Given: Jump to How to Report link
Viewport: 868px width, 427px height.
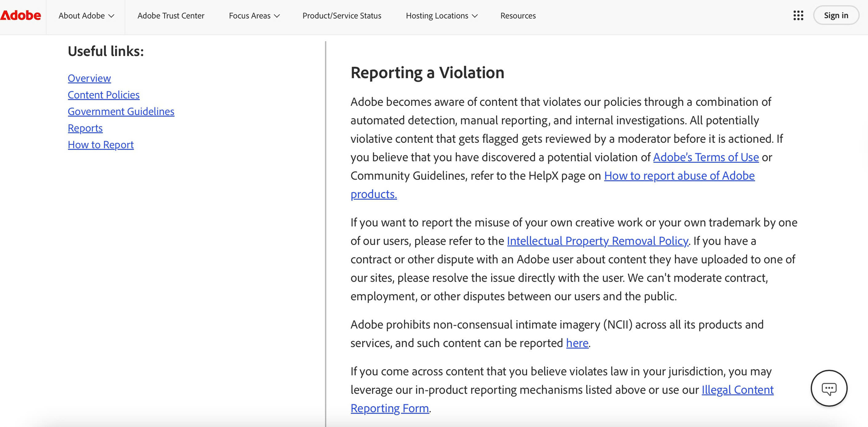Looking at the screenshot, I should [101, 145].
